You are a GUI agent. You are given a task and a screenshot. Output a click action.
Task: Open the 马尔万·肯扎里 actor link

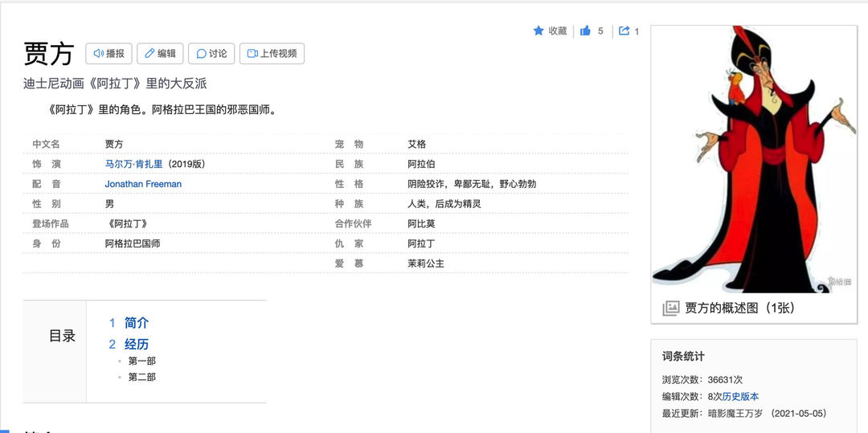point(134,164)
